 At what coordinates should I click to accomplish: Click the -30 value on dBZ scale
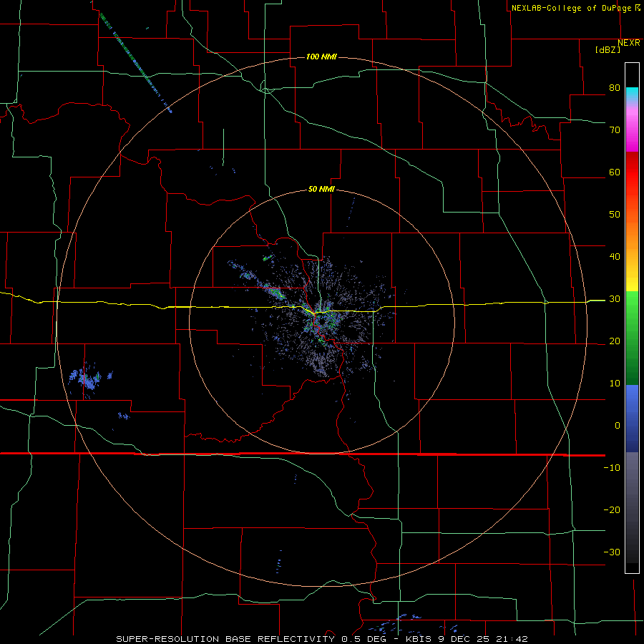tap(612, 552)
